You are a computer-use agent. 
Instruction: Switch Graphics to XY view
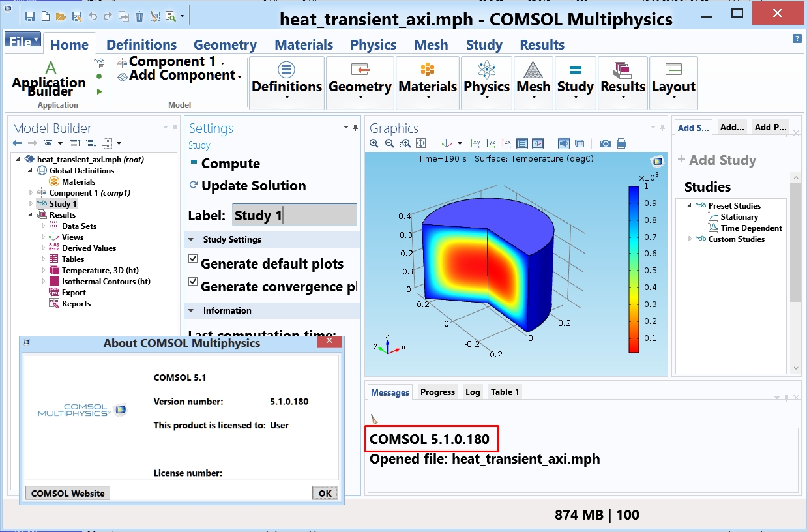pyautogui.click(x=475, y=143)
